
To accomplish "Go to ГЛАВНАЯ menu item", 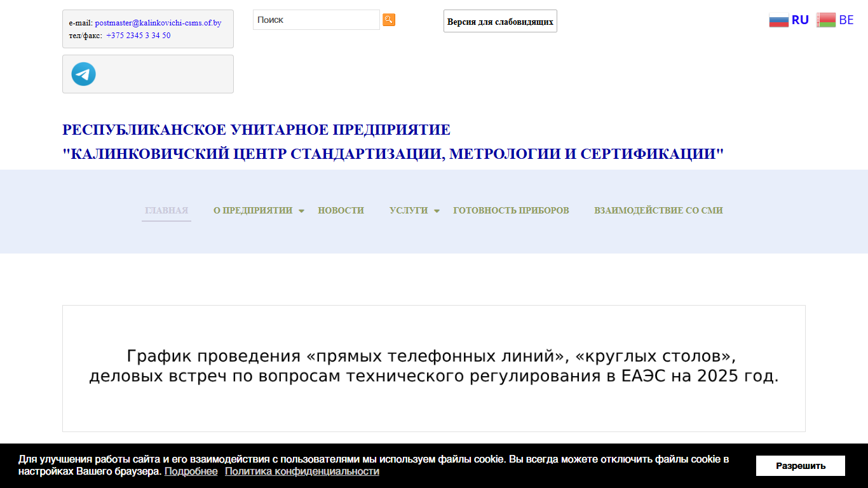I will pos(166,210).
